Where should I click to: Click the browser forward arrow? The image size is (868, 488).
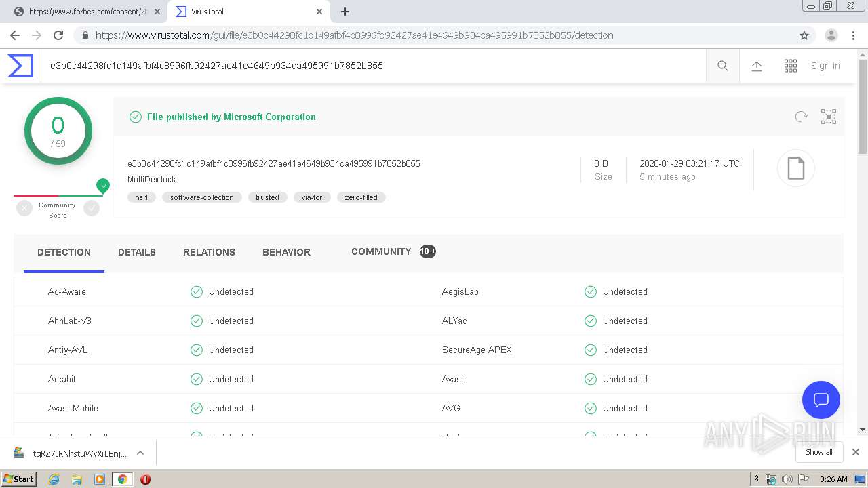point(37,35)
